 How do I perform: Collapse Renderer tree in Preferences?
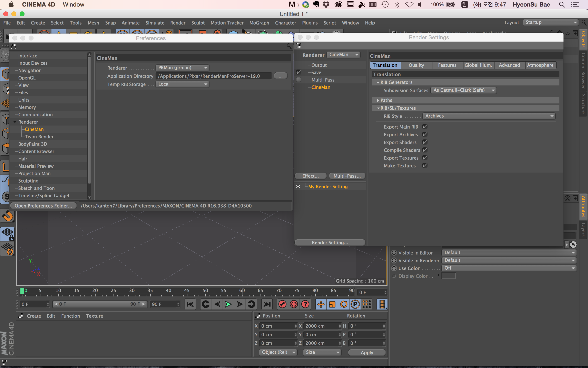click(15, 122)
